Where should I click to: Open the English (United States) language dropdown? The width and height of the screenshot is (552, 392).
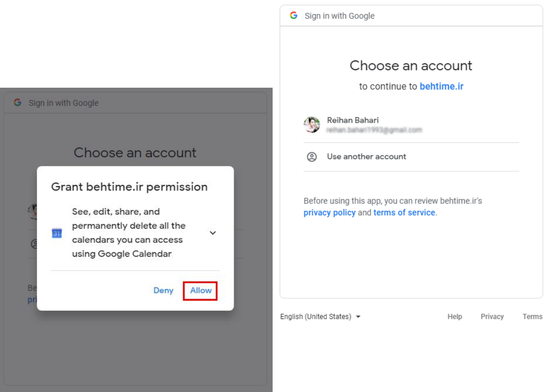320,317
